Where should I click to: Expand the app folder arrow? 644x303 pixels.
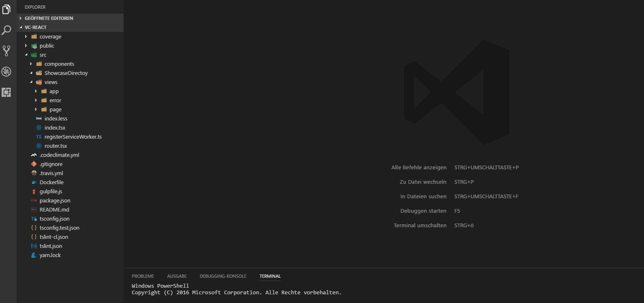(36, 91)
